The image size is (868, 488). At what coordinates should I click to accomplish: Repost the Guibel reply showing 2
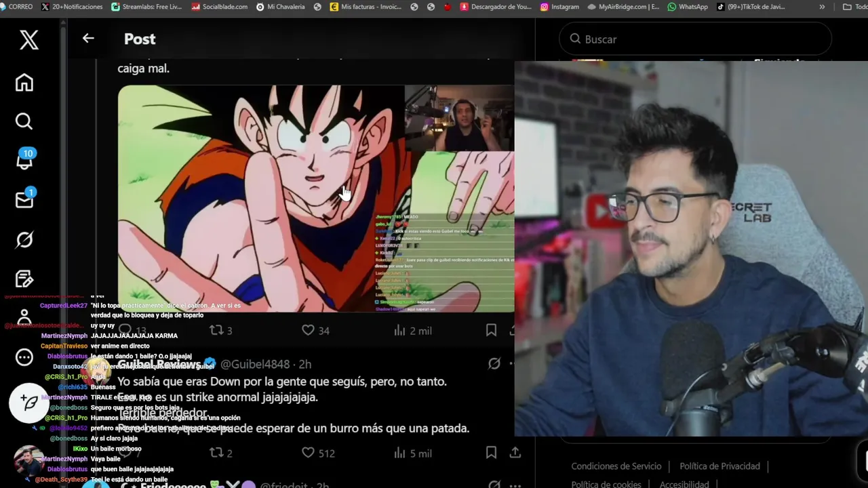coord(221,453)
